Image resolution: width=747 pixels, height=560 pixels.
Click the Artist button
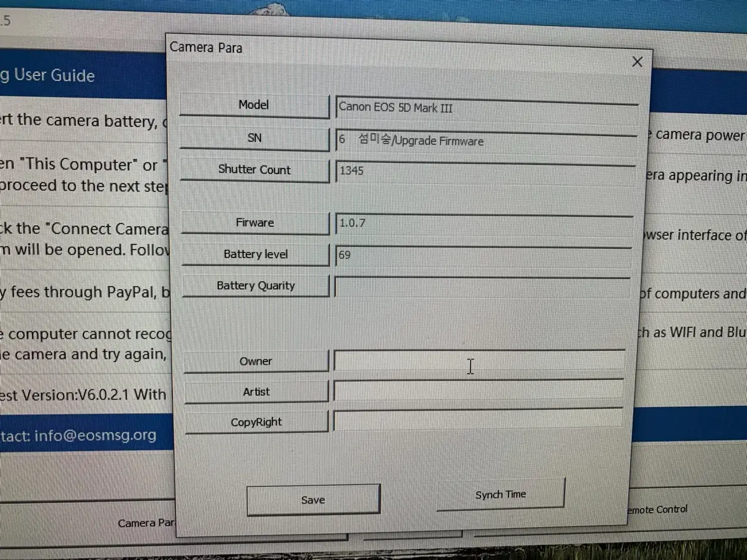click(256, 392)
